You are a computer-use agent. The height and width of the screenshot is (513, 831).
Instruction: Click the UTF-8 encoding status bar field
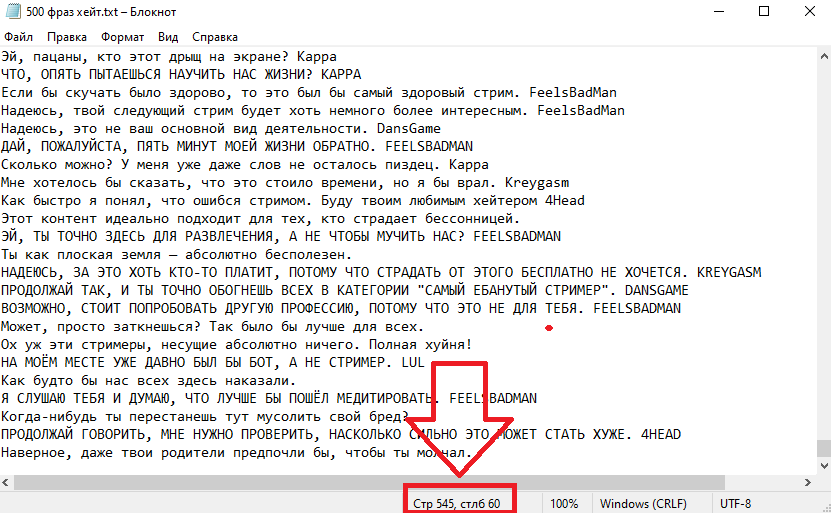(735, 503)
